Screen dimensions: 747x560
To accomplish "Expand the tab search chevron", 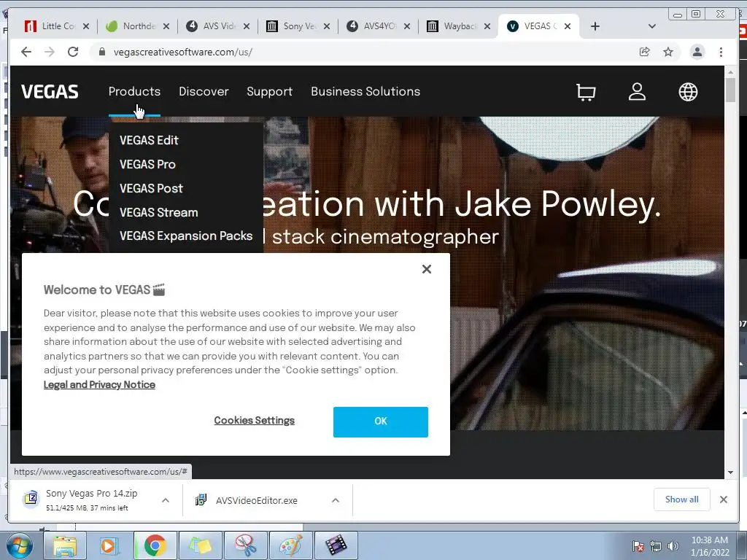I will pyautogui.click(x=652, y=26).
